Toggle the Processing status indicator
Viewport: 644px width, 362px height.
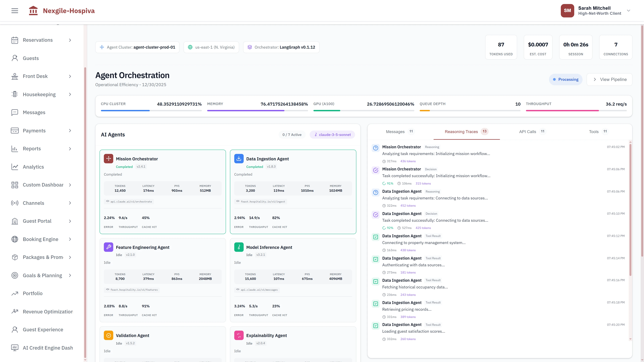click(x=566, y=79)
